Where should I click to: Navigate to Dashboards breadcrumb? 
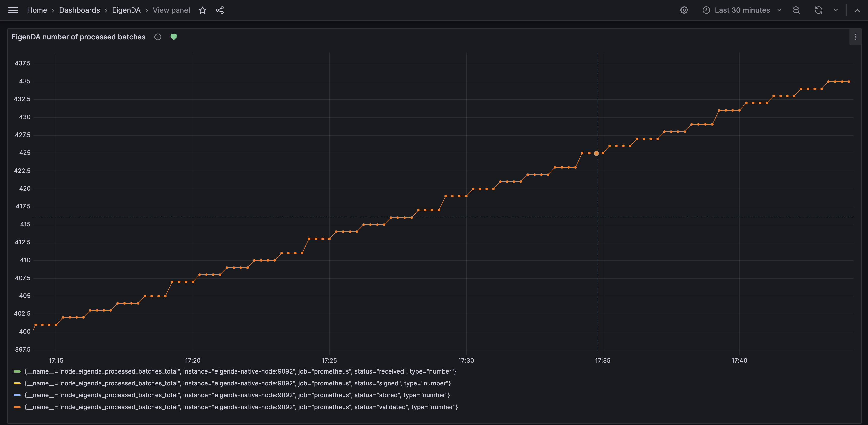[x=80, y=10]
